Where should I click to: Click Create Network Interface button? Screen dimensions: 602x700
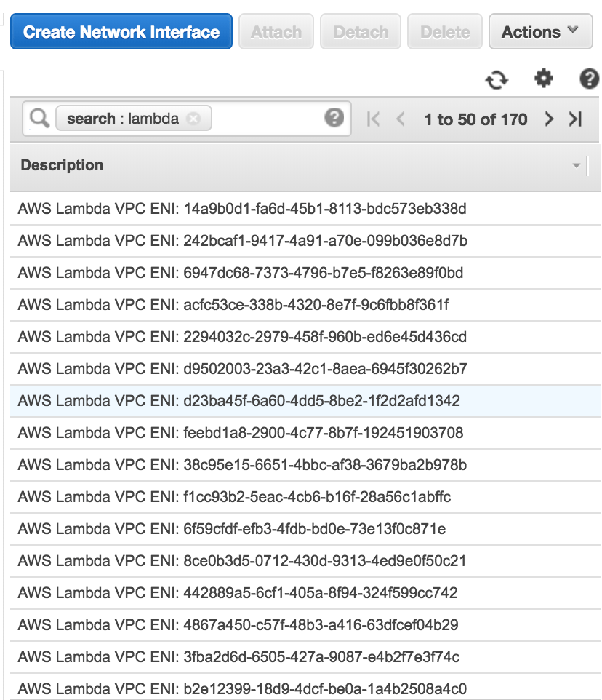(x=121, y=32)
